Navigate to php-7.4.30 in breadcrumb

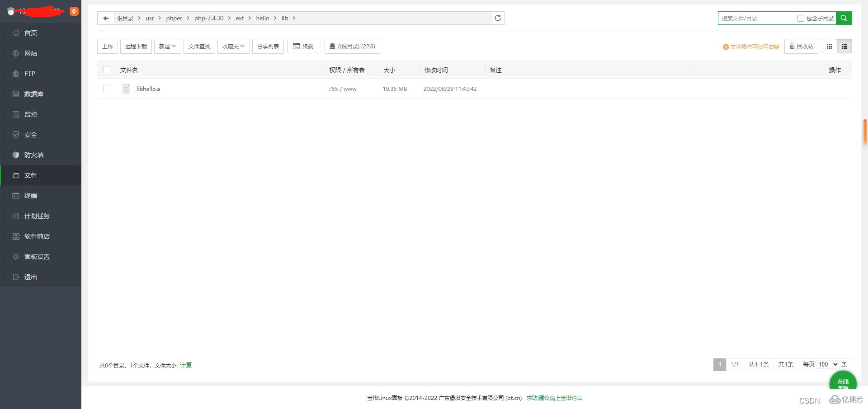click(x=209, y=18)
